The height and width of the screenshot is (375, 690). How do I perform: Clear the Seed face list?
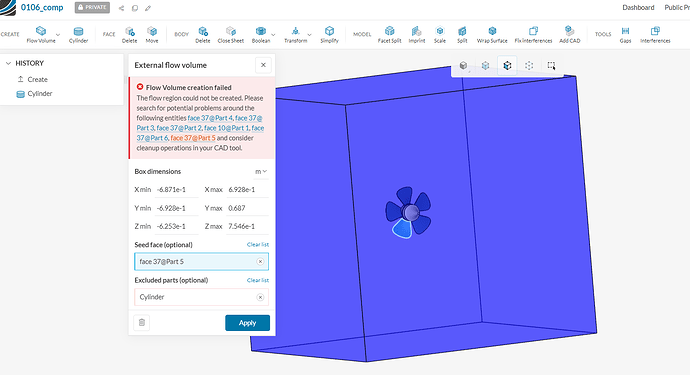point(258,245)
